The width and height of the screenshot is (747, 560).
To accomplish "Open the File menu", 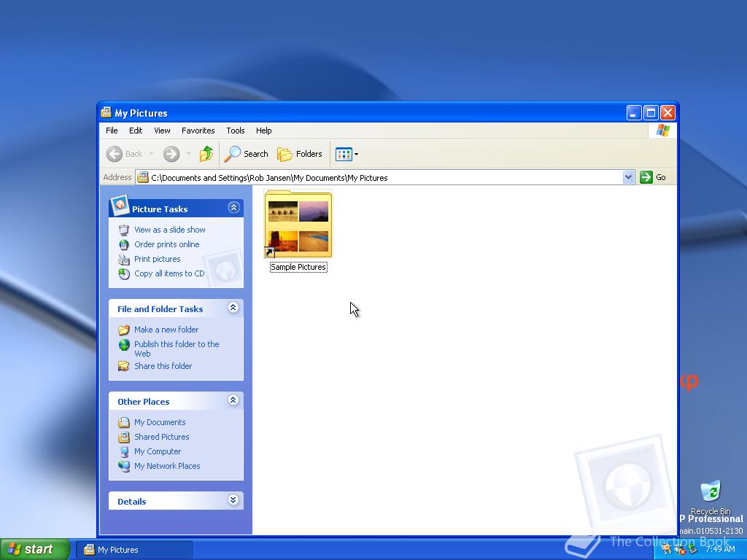I will click(x=112, y=131).
